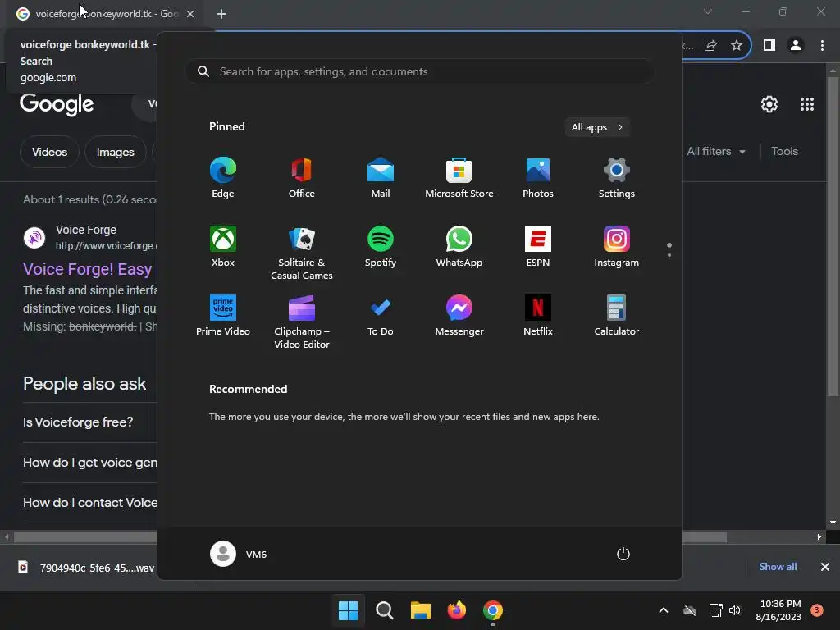840x630 pixels.
Task: Open the Calculator app
Action: (617, 316)
